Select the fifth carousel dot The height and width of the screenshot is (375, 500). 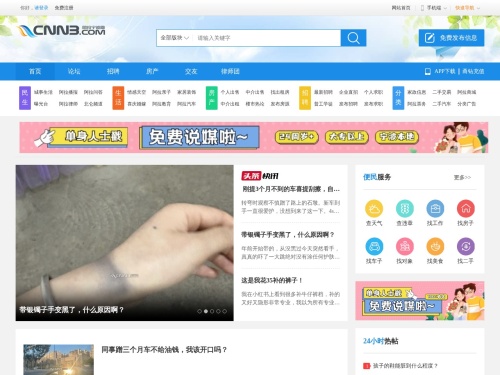point(225,311)
